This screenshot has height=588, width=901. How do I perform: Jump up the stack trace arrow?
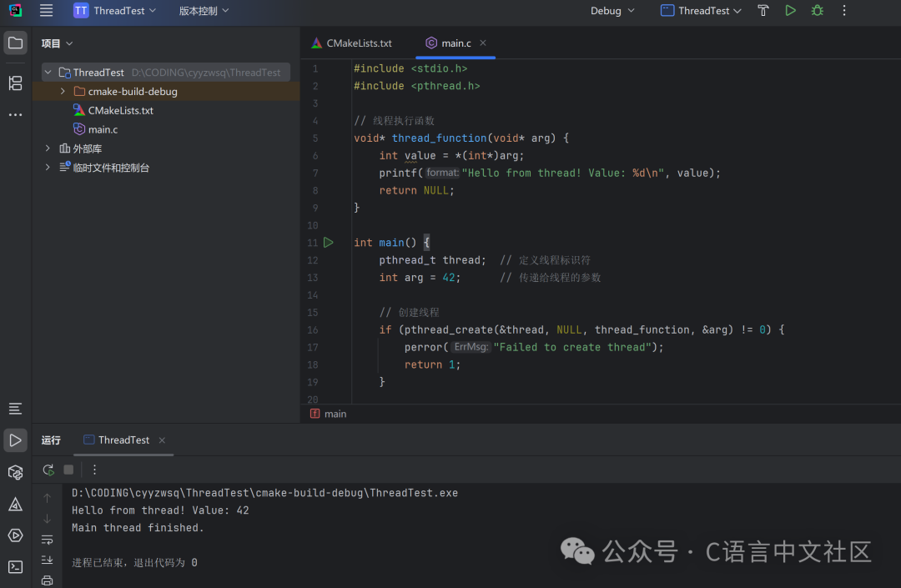tap(47, 498)
